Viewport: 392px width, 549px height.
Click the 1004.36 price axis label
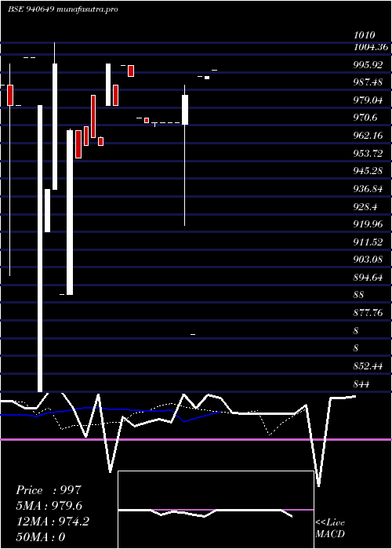[x=371, y=47]
